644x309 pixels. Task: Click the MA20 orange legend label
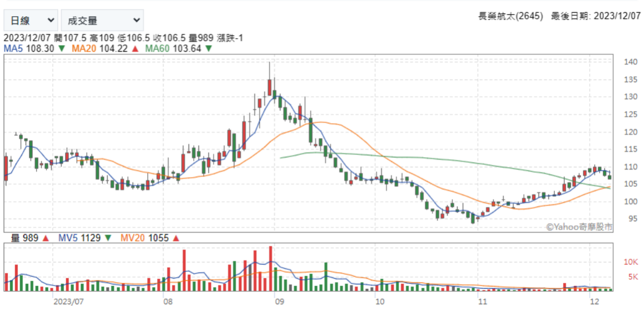click(x=84, y=49)
